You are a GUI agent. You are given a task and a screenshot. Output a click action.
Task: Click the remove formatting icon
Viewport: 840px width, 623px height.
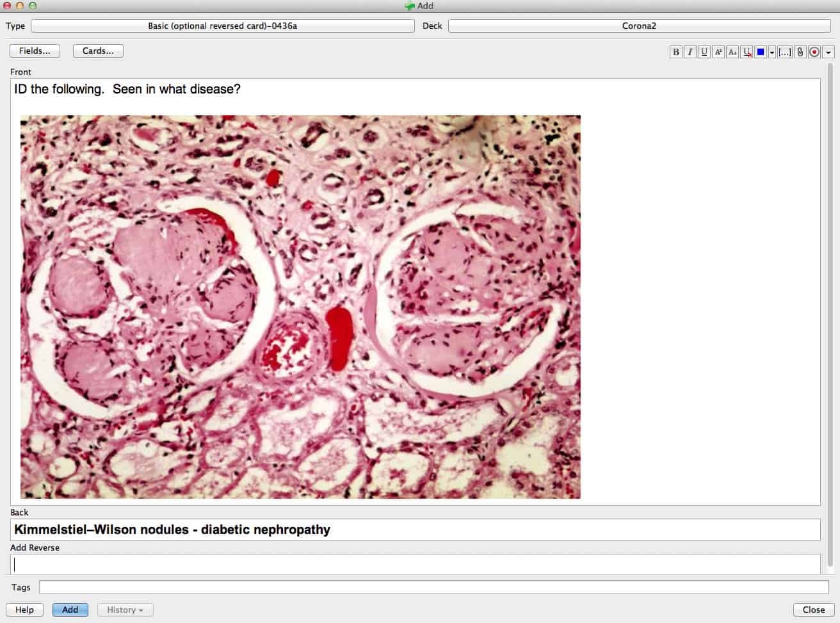coord(747,53)
